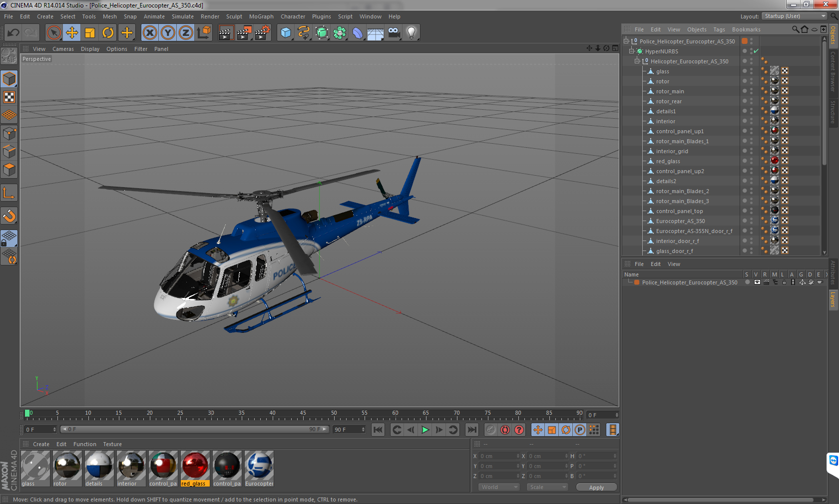Screen dimensions: 839x504
Task: Click the X position input field
Action: [499, 456]
